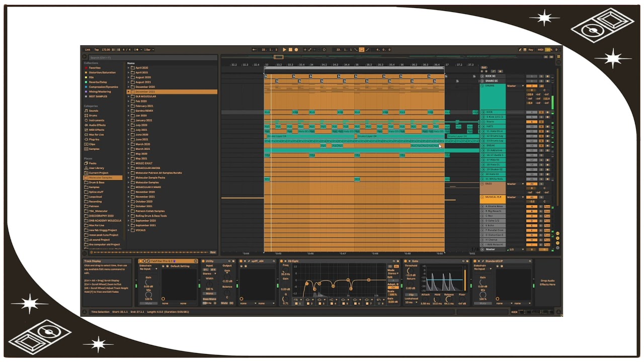644x362 pixels.
Task: Toggle the Post button on A Drums Reve
Action: (547, 207)
